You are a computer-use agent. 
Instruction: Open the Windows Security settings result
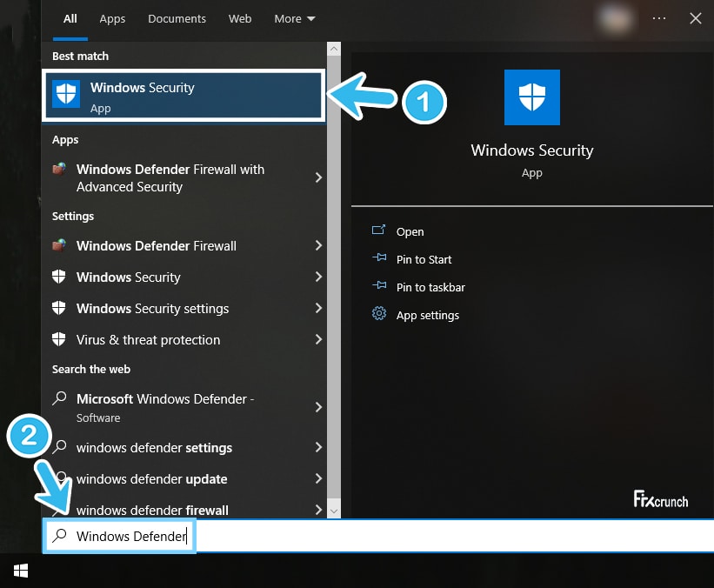click(x=184, y=308)
